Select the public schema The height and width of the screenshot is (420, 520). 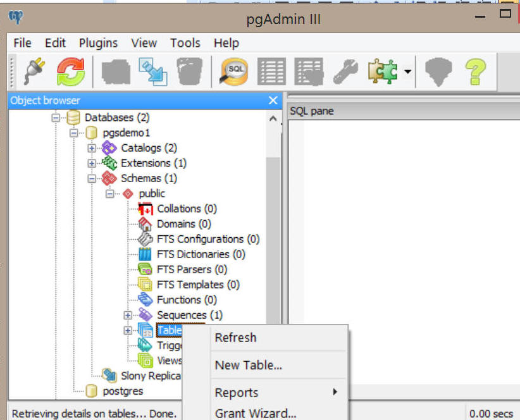(x=152, y=194)
